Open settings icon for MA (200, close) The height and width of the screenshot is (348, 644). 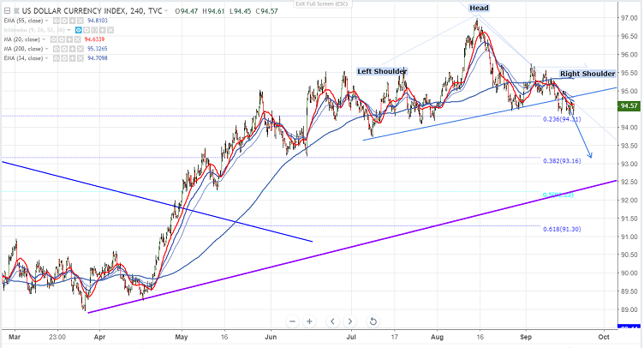(64, 49)
